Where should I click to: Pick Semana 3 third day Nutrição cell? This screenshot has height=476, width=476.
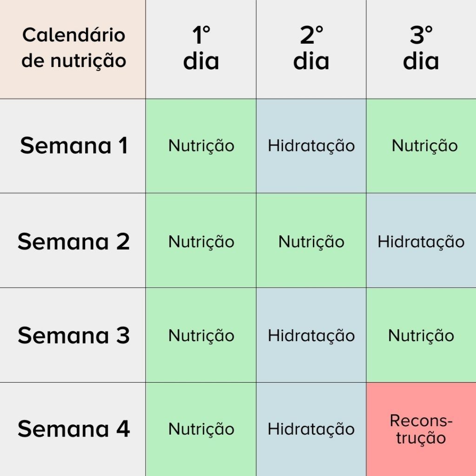pos(421,335)
